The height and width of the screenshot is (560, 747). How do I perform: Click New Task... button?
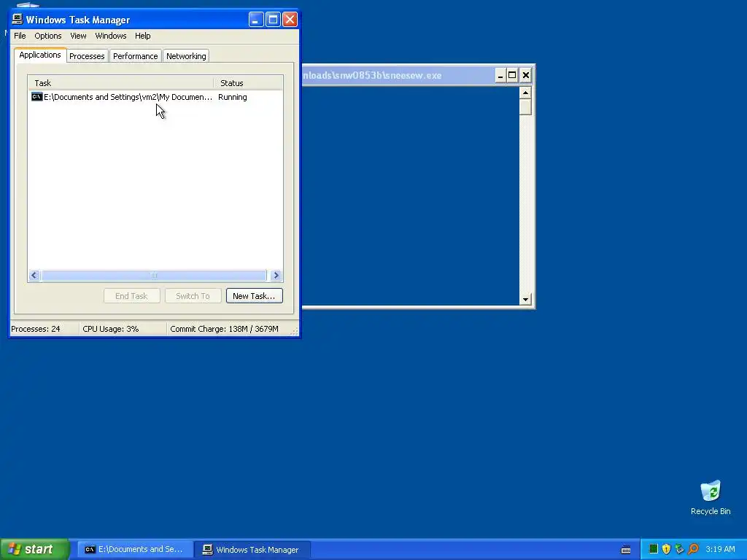click(255, 296)
